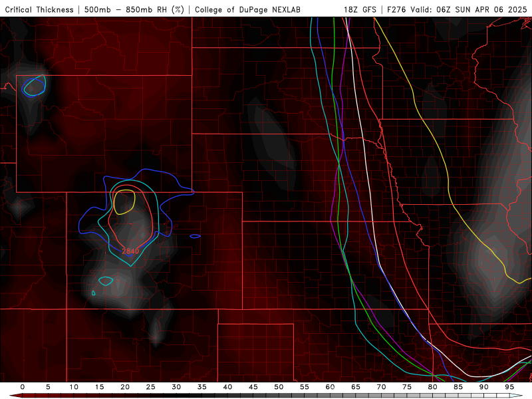Click the red "2840" contour label
Screen dimensions: 532x399
(130, 251)
